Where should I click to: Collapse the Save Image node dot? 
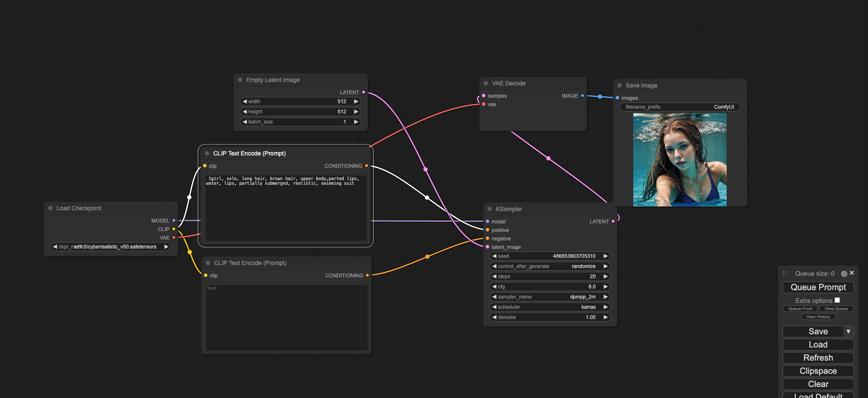click(619, 85)
